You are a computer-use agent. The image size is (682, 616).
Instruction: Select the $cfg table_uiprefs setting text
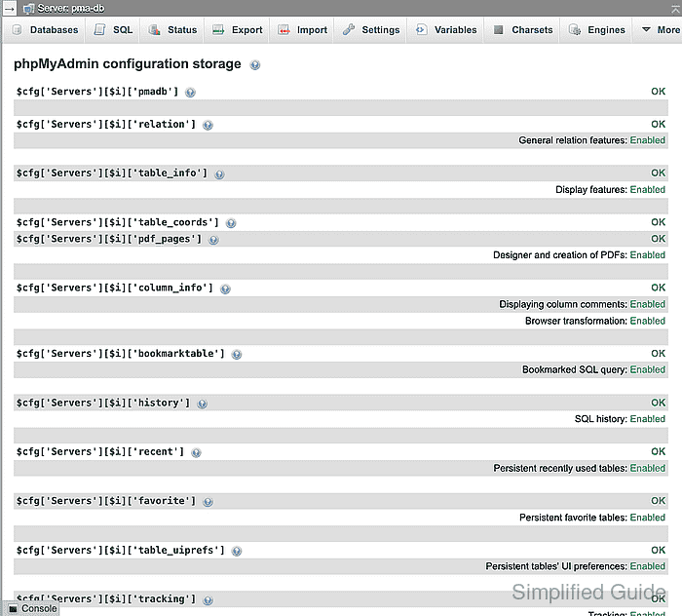pyautogui.click(x=121, y=551)
